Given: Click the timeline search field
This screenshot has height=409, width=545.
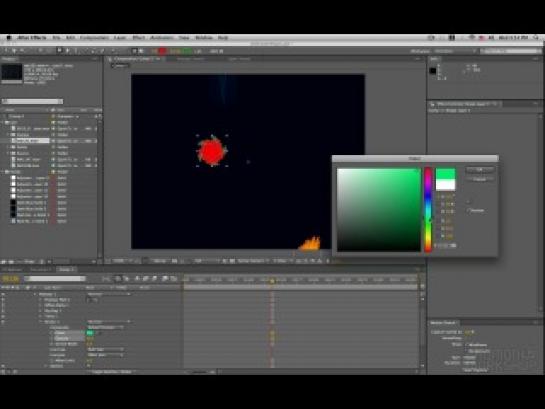Looking at the screenshot, I should click(x=55, y=279).
